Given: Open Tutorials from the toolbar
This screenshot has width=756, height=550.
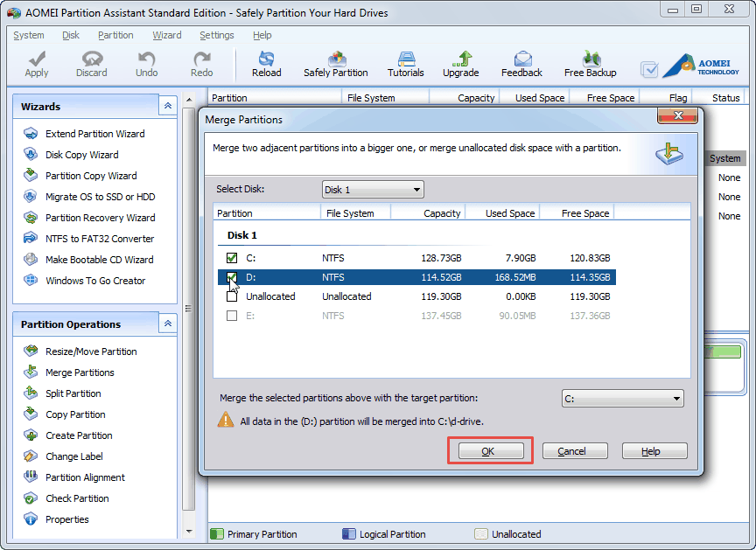Looking at the screenshot, I should point(405,64).
